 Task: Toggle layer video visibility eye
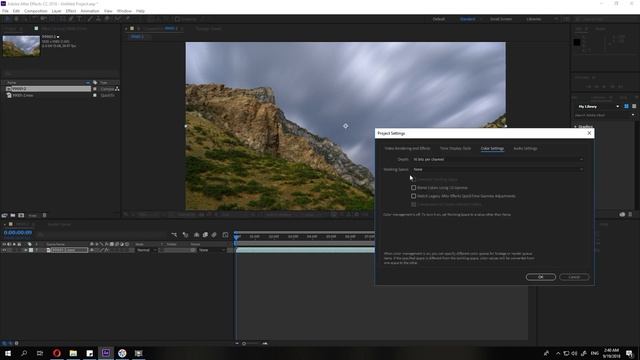point(4,250)
